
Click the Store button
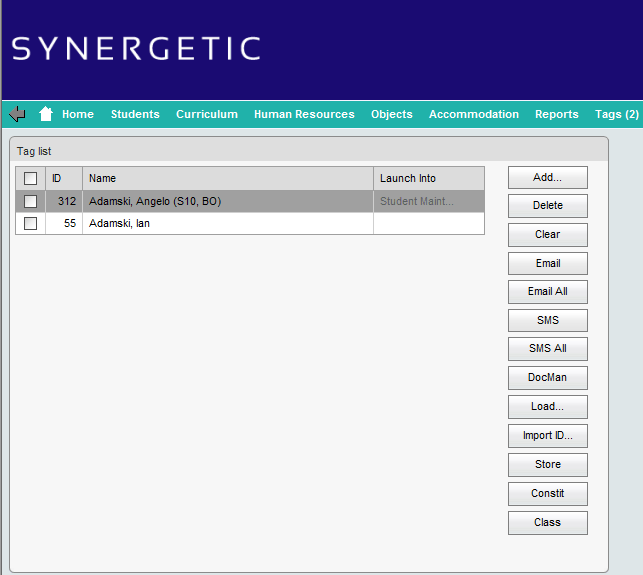[x=547, y=465]
